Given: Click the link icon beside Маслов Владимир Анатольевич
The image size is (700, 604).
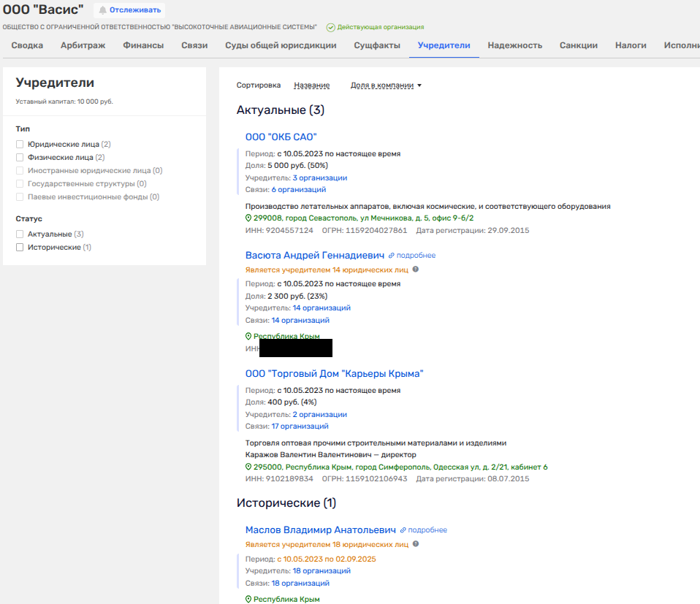Looking at the screenshot, I should [403, 530].
